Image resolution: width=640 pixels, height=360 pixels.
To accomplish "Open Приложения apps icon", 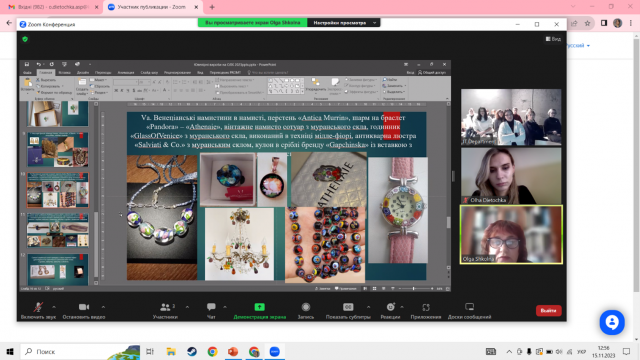I will click(x=426, y=307).
